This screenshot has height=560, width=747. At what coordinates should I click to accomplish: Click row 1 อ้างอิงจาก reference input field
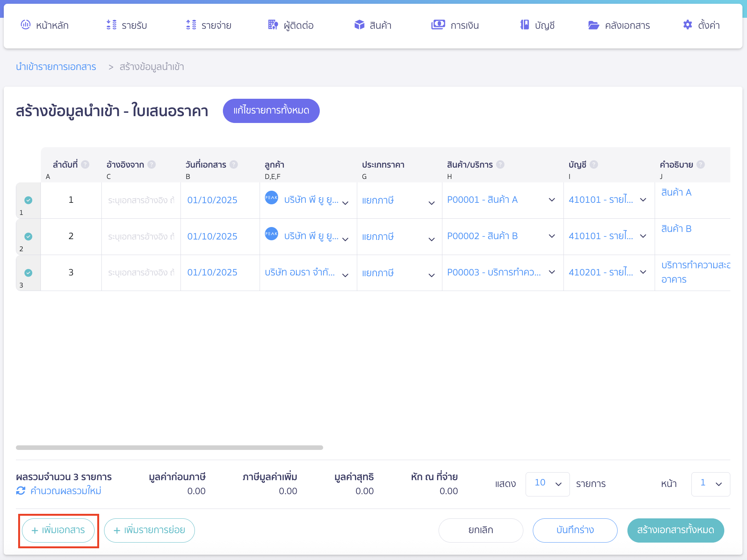point(141,200)
